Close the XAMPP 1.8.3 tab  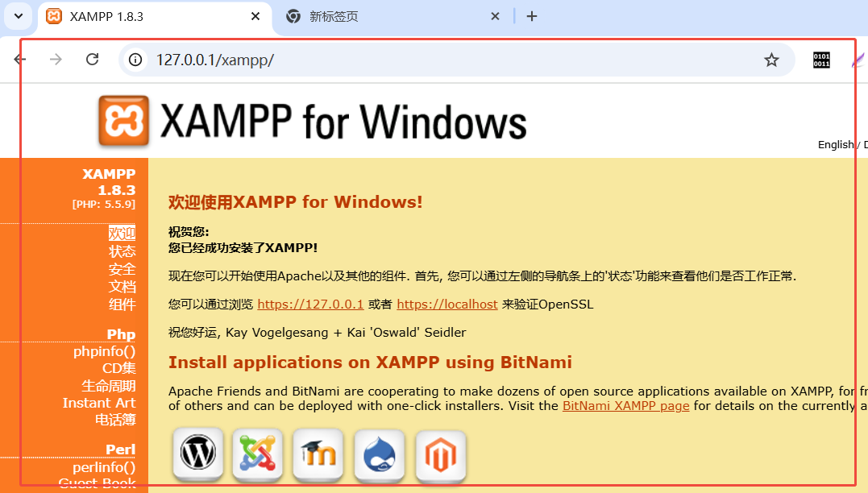(x=255, y=17)
